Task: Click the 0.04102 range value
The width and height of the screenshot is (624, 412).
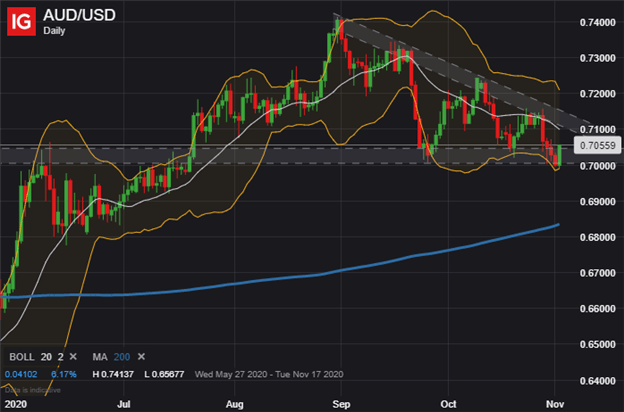Action: pyautogui.click(x=21, y=374)
